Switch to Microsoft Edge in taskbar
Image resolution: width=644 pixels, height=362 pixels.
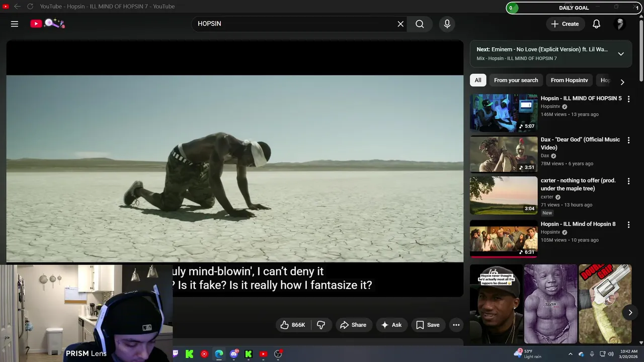click(219, 354)
